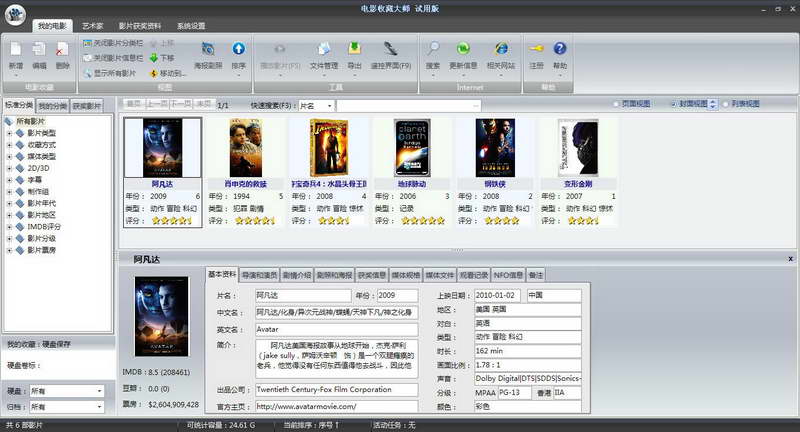Open the 注册 (Register) key icon
The width and height of the screenshot is (800, 432).
point(537,50)
